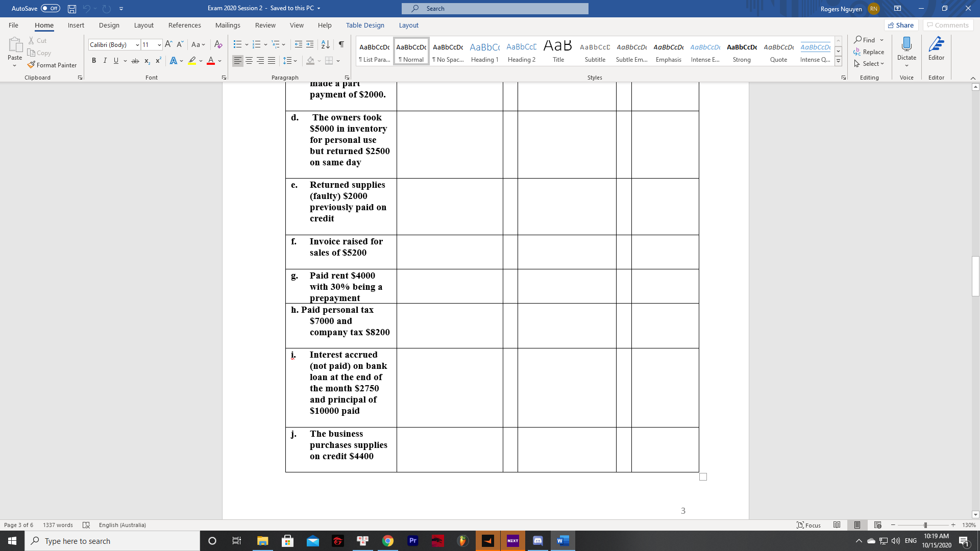Enable Focus mode from status bar
The width and height of the screenshot is (980, 551).
(809, 525)
